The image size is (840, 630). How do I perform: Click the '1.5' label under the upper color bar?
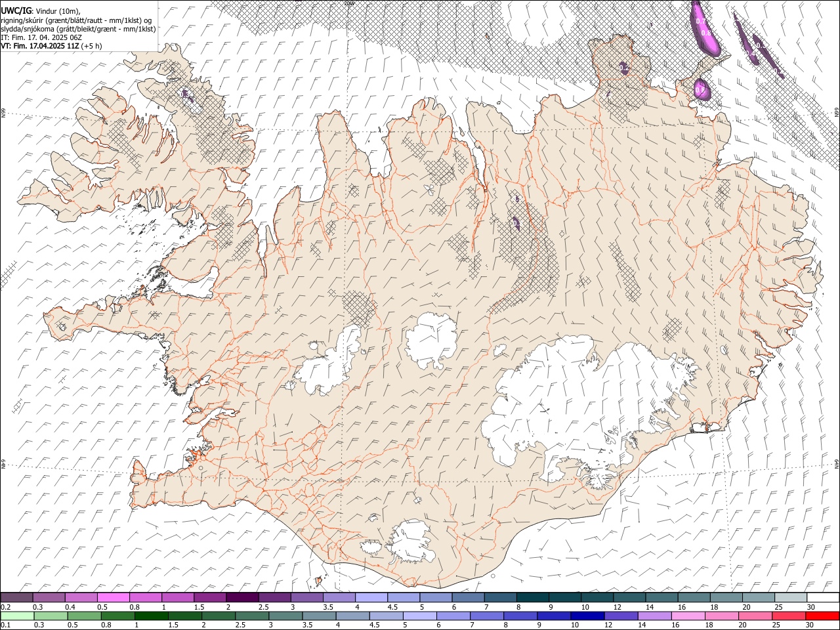199,607
